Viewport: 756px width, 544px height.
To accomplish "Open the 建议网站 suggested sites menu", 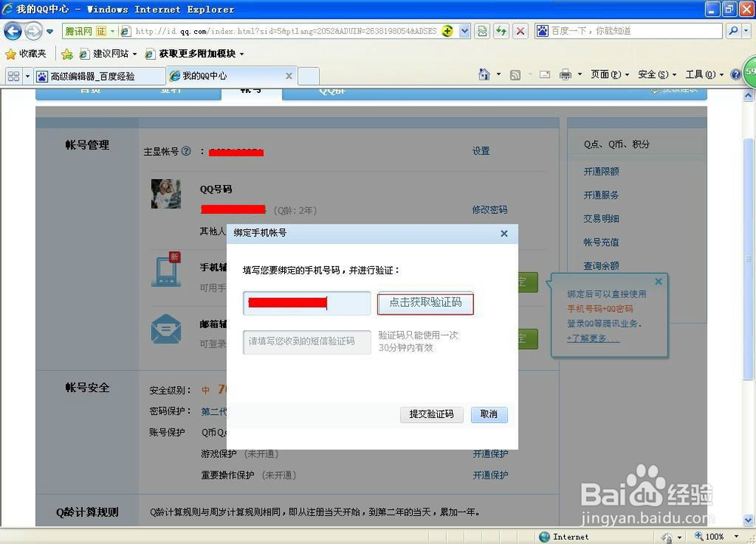I will point(108,54).
